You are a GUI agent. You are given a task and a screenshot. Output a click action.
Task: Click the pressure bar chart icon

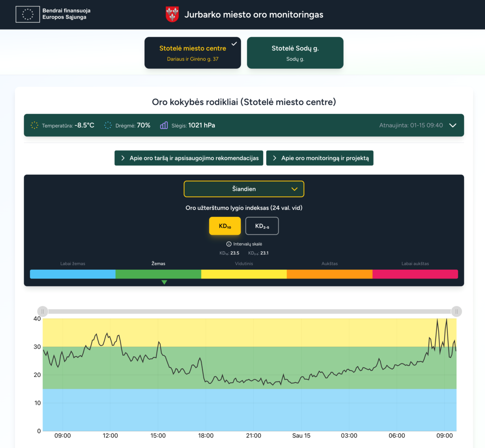click(164, 125)
